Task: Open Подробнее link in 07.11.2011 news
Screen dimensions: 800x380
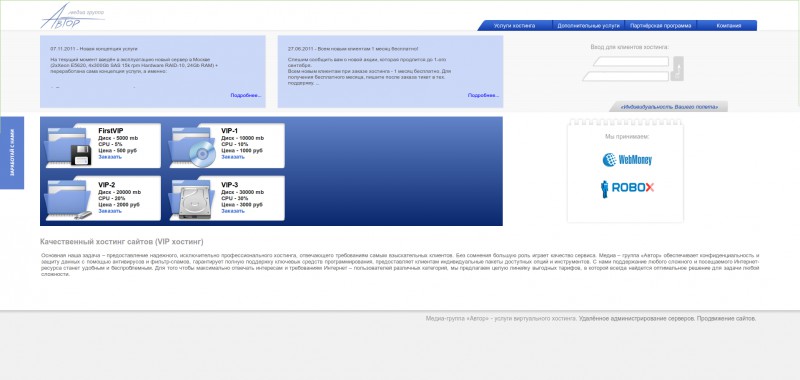Action: tap(245, 95)
